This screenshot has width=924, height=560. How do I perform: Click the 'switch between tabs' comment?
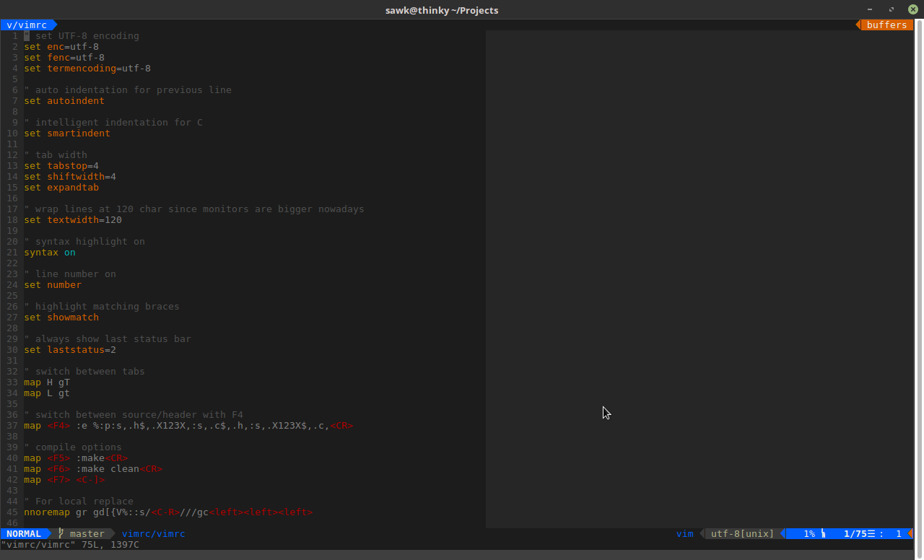tap(84, 372)
